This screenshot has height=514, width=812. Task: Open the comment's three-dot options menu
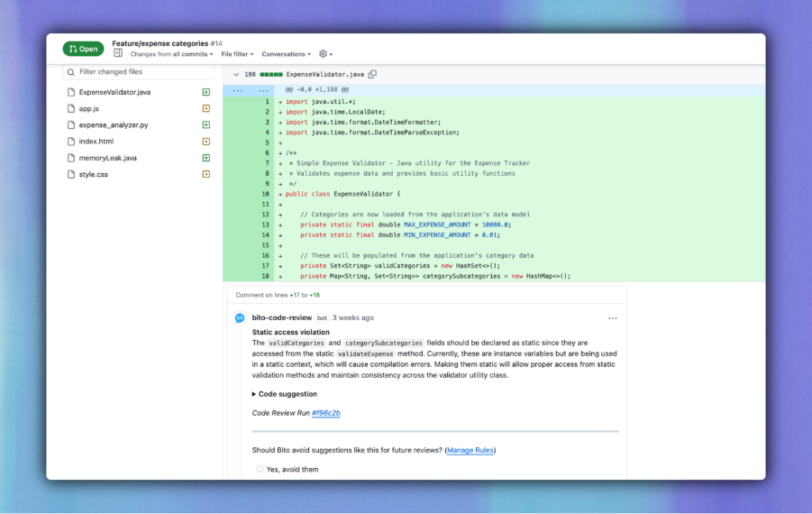click(x=613, y=318)
